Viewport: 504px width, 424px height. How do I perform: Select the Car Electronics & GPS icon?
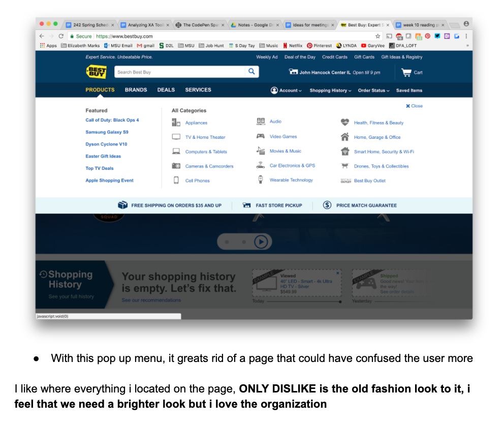pos(260,165)
